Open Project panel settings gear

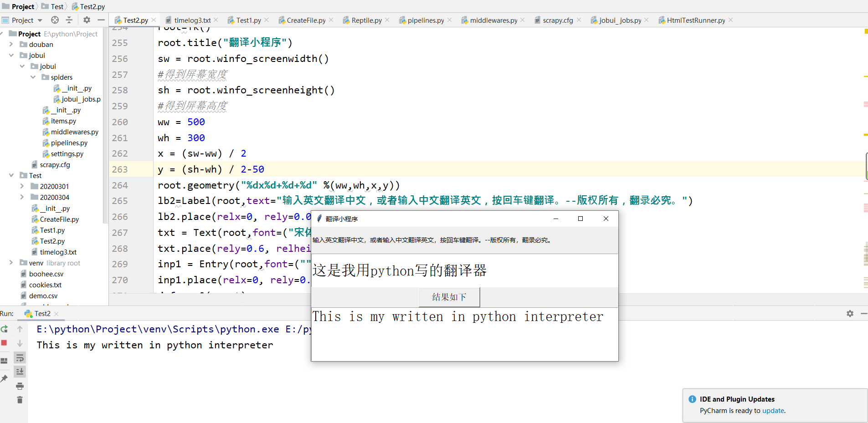[87, 20]
